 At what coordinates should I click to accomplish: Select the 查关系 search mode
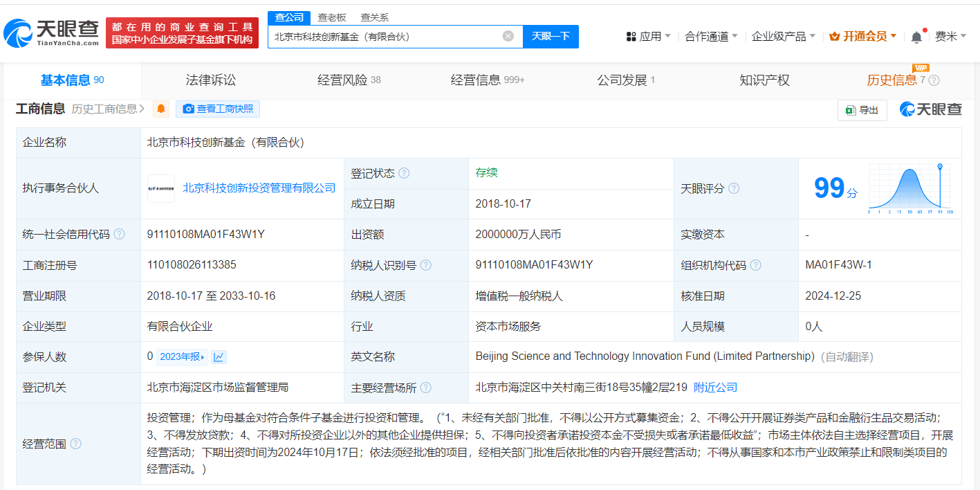pos(374,17)
